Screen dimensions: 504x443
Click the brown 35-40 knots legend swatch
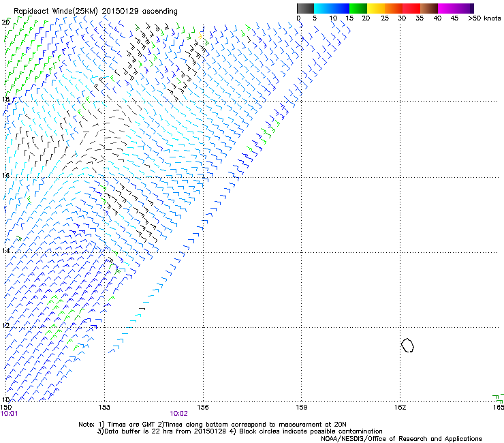429,8
